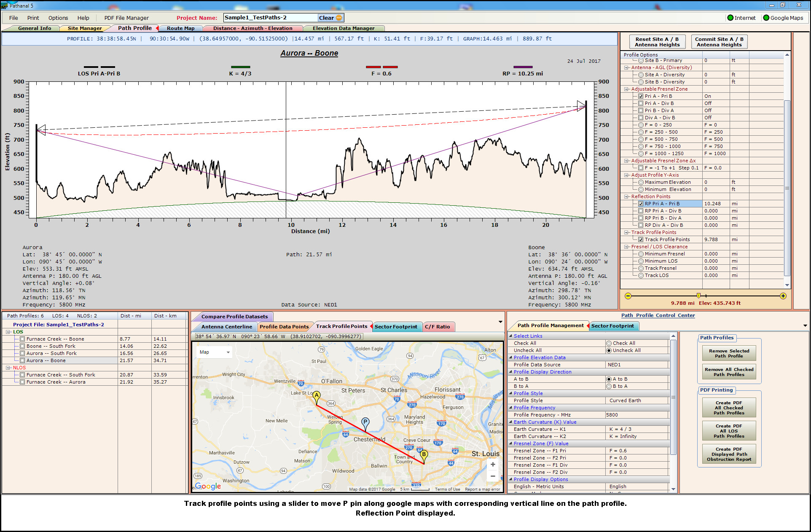This screenshot has height=532, width=811.
Task: Zoom out the Google map
Action: 492,476
